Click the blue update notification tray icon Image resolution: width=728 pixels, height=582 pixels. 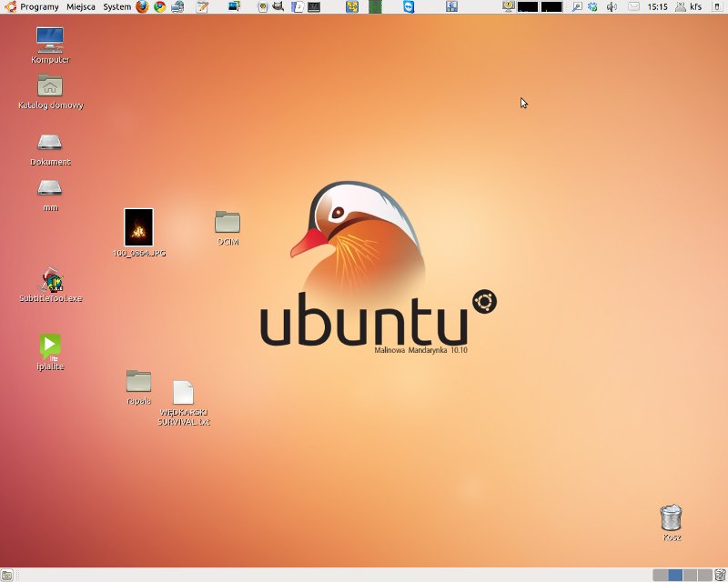click(x=593, y=7)
